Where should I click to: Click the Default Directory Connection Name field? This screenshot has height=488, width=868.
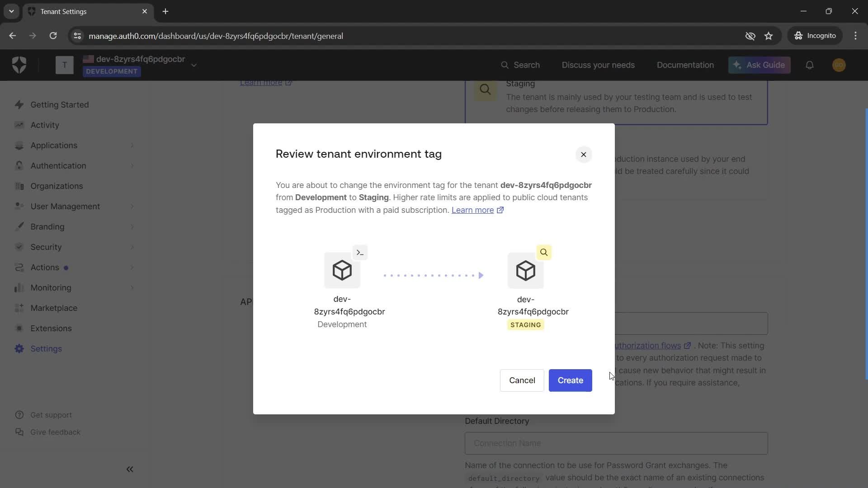[x=616, y=443]
